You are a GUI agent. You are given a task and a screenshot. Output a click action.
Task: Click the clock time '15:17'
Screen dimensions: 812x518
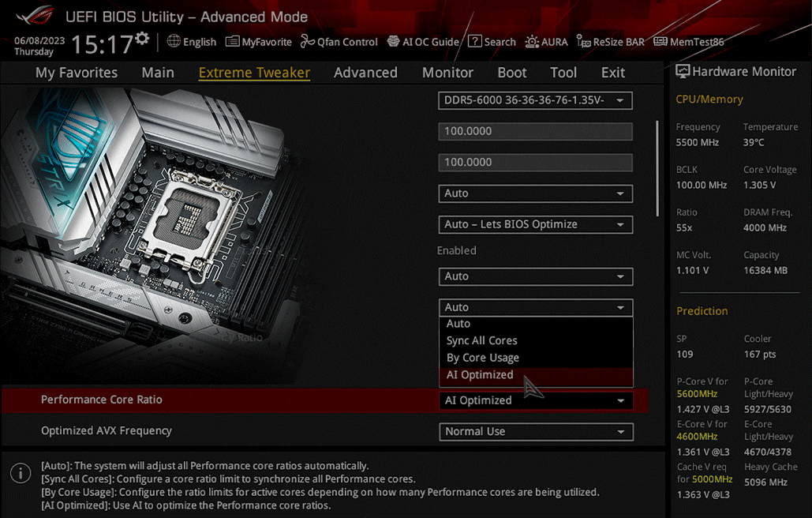tap(102, 44)
